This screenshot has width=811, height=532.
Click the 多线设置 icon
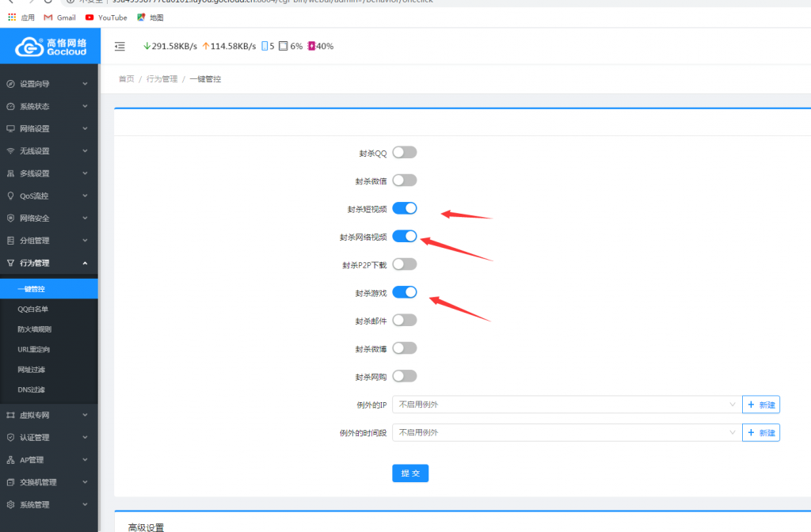(x=10, y=173)
